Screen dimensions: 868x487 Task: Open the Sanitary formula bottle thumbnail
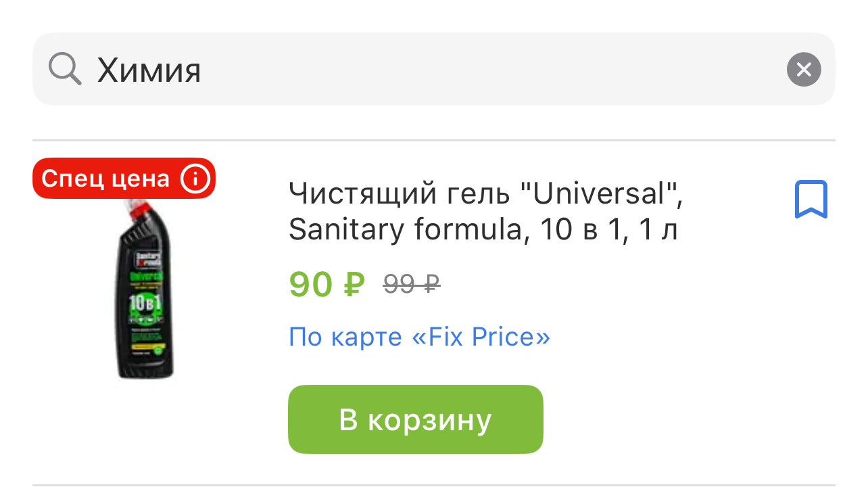click(145, 291)
